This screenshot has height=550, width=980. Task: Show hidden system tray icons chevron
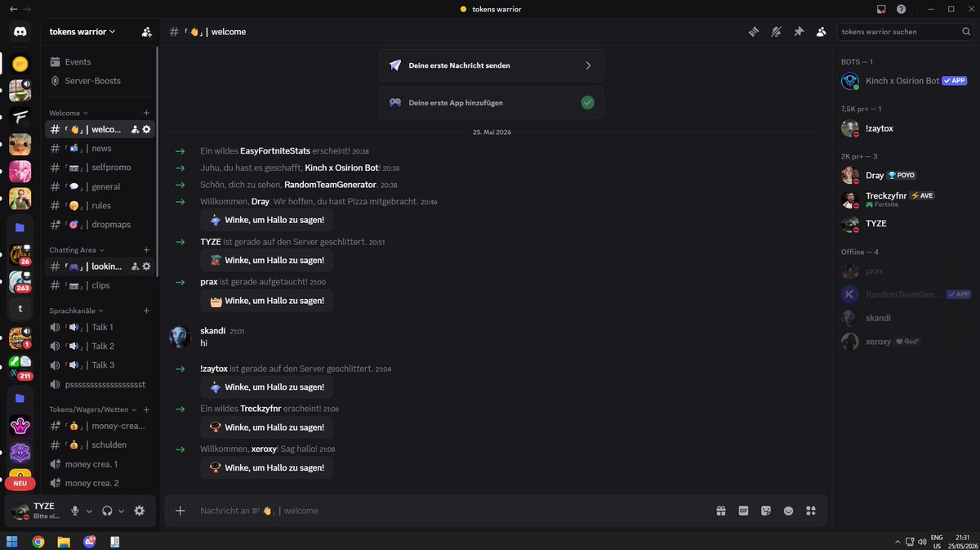click(x=898, y=541)
